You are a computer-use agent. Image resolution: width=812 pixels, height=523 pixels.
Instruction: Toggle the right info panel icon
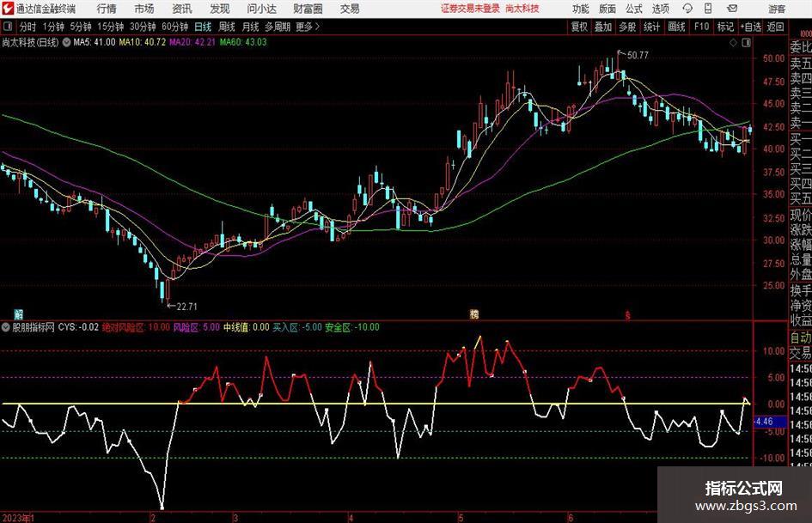[746, 42]
